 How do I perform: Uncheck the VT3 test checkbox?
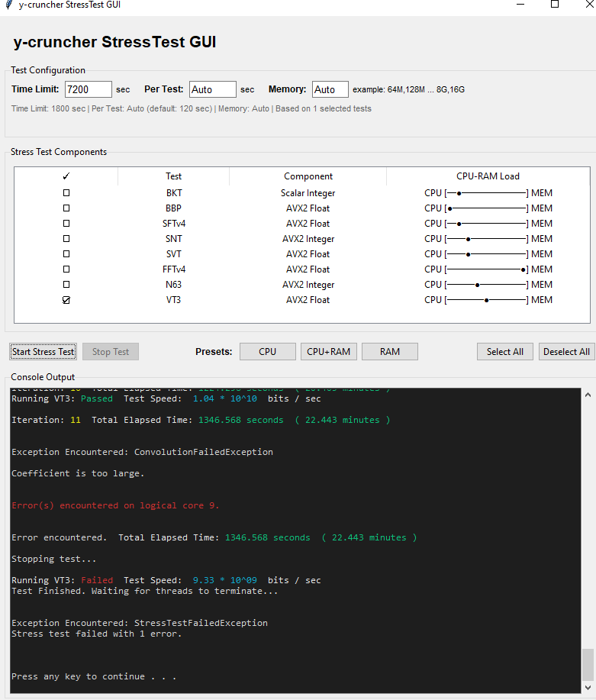point(66,300)
